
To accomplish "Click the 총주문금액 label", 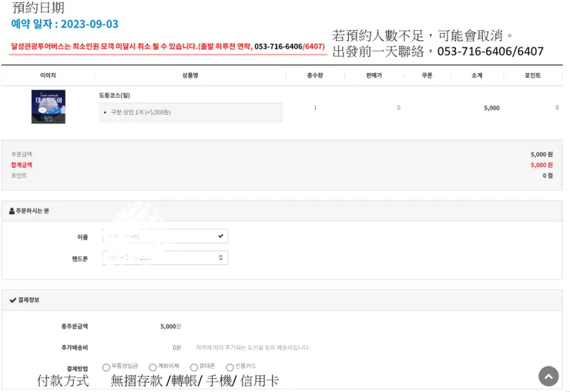I will tap(75, 327).
